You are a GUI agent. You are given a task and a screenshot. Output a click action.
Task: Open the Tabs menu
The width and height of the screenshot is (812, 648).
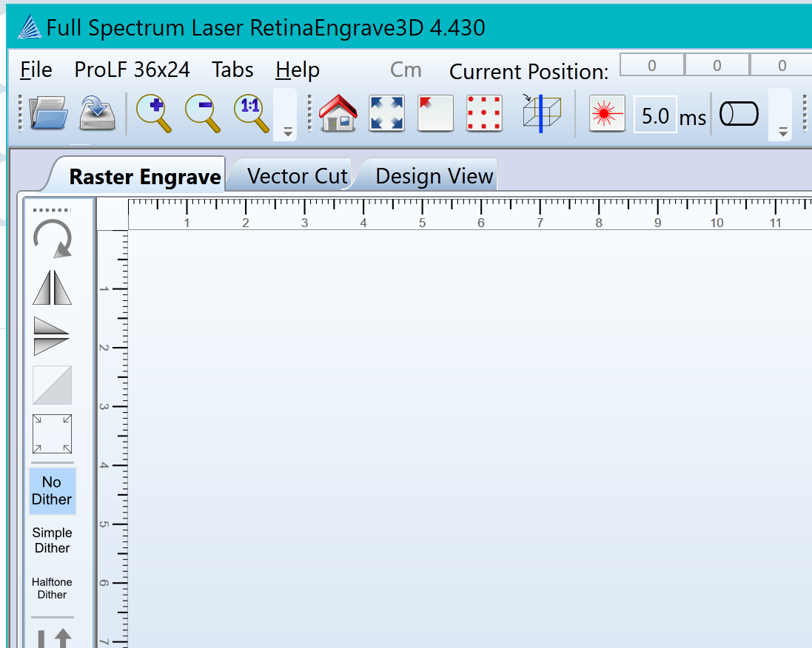pos(232,70)
